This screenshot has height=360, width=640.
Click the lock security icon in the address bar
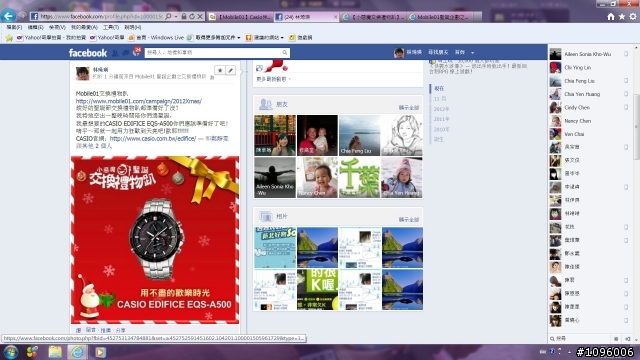click(184, 16)
